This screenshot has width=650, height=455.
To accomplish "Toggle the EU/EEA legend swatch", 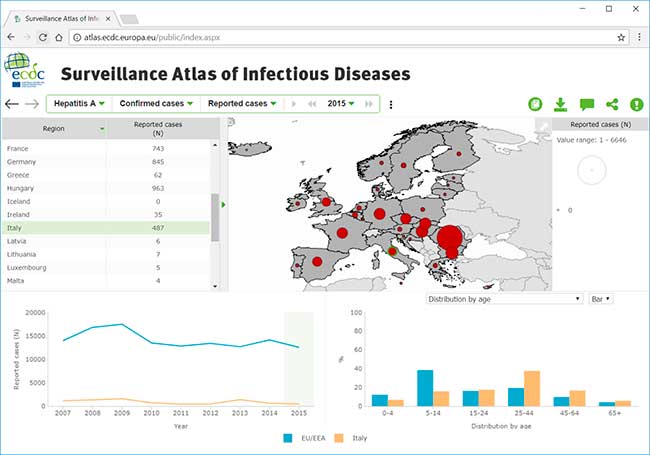I will pos(288,438).
